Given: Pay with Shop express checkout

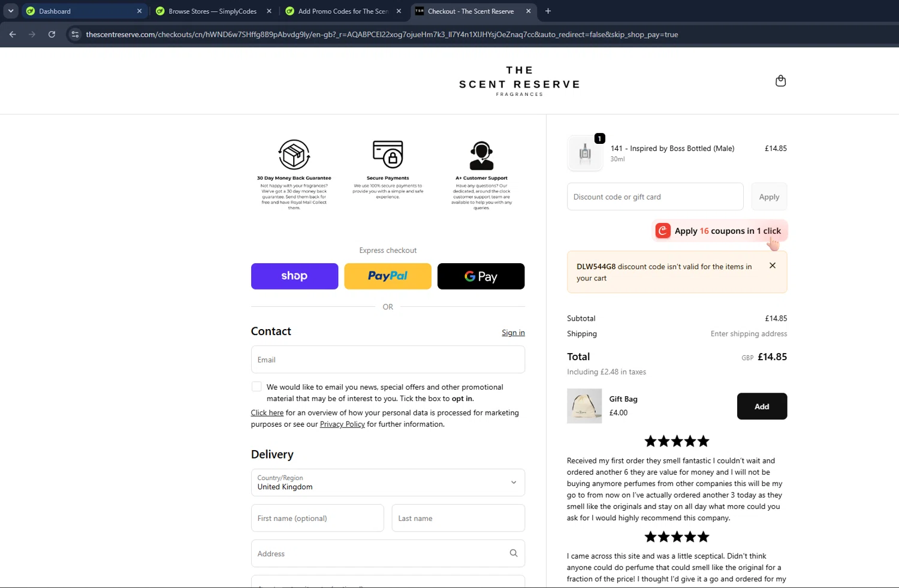Looking at the screenshot, I should click(294, 276).
